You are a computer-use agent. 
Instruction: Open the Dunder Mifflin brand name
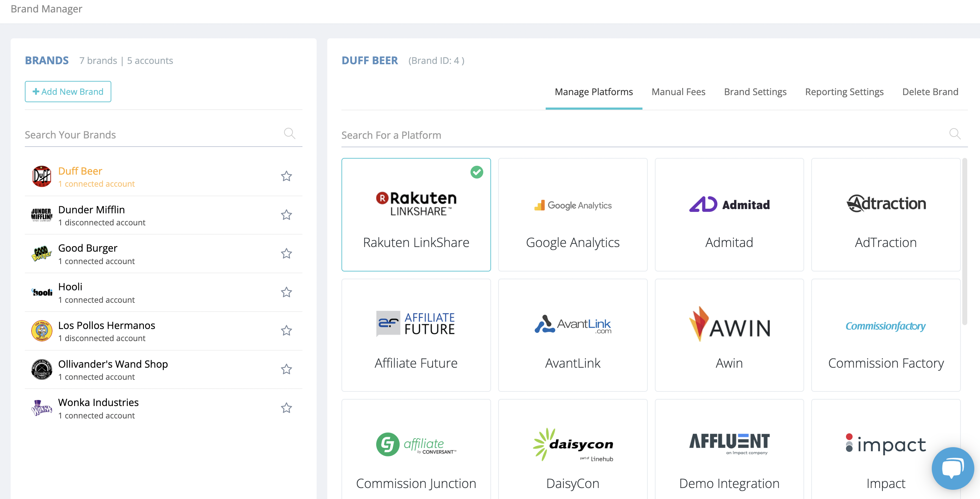pyautogui.click(x=91, y=209)
